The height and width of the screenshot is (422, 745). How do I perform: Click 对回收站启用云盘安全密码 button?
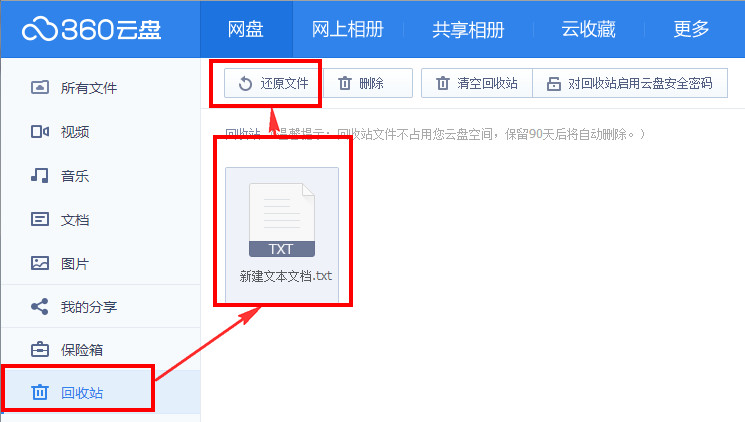click(x=629, y=83)
